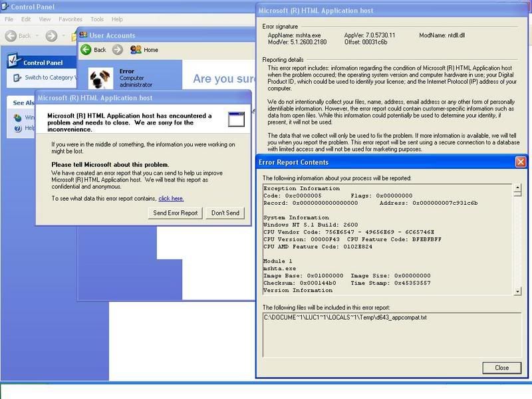This screenshot has height=399, width=532.
Task: Click the application window icon in error dialog
Action: (x=236, y=119)
